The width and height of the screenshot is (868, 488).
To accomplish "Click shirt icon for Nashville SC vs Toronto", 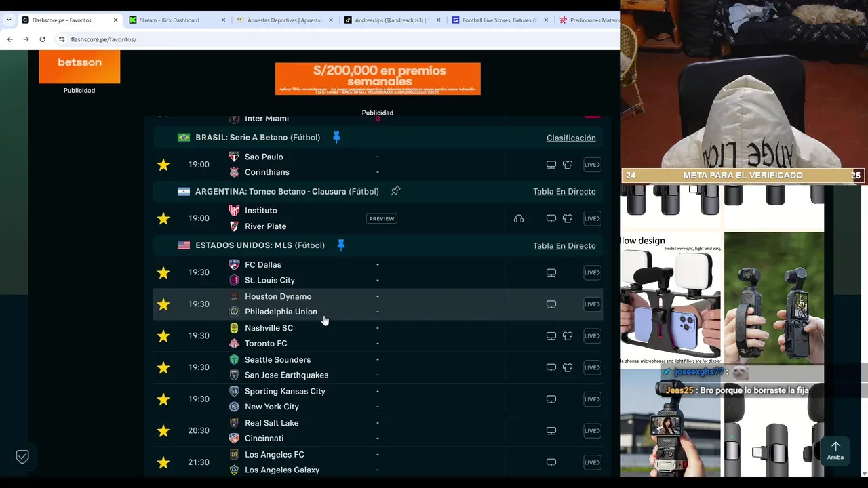I will click(568, 335).
